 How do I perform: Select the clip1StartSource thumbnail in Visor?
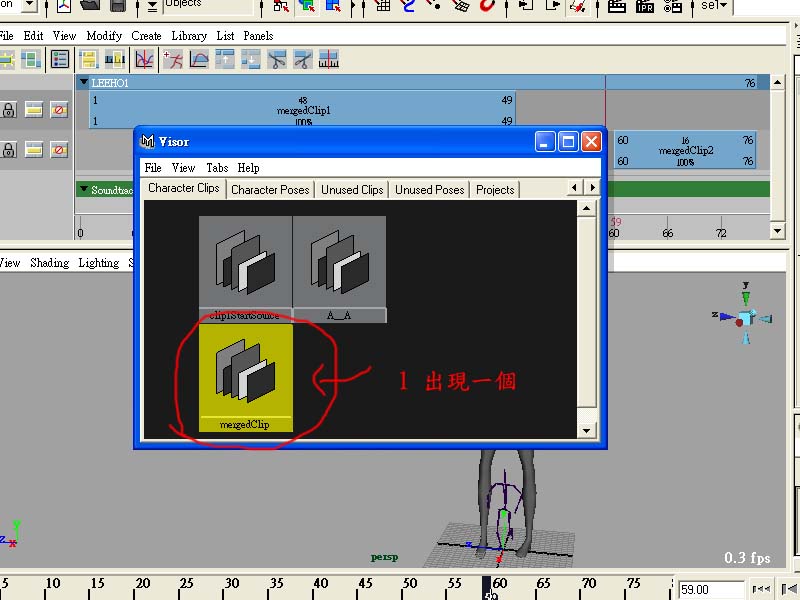pyautogui.click(x=245, y=269)
